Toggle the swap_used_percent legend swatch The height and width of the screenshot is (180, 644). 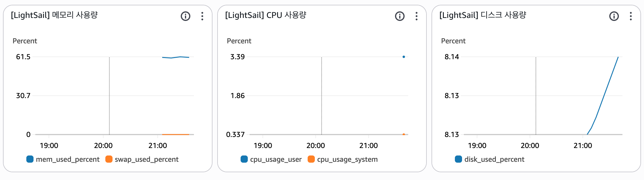tap(109, 159)
